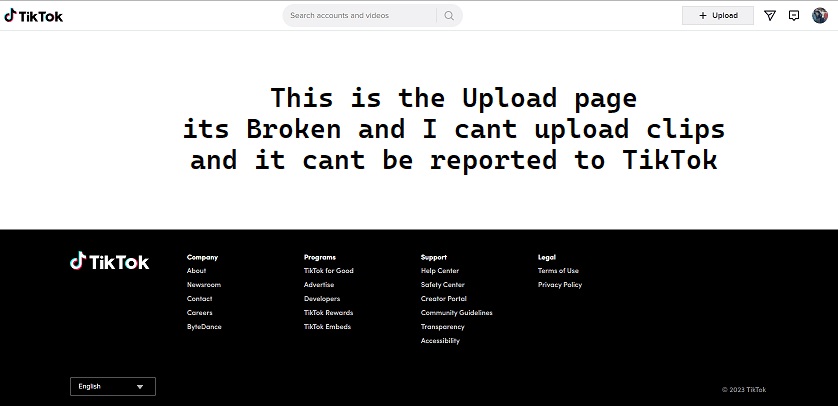Screen dimensions: 838x406
Task: Open the Newsroom link
Action: [204, 285]
